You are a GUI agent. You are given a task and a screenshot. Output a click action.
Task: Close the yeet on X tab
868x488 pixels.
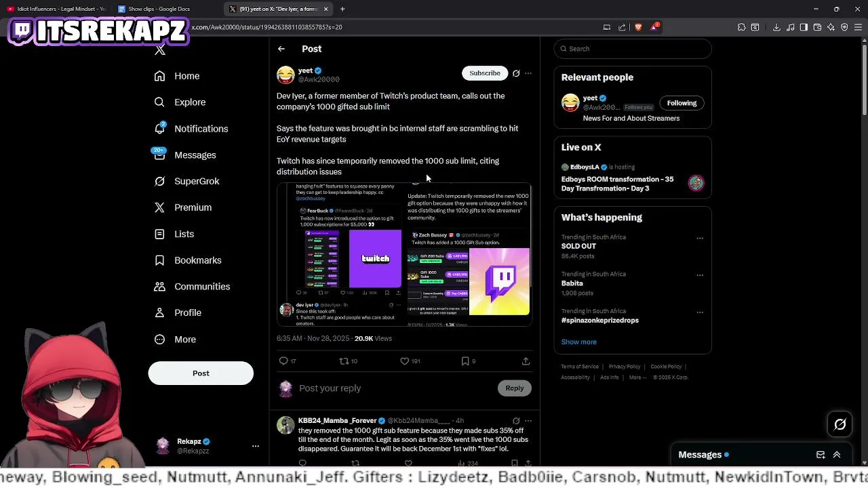[x=325, y=9]
